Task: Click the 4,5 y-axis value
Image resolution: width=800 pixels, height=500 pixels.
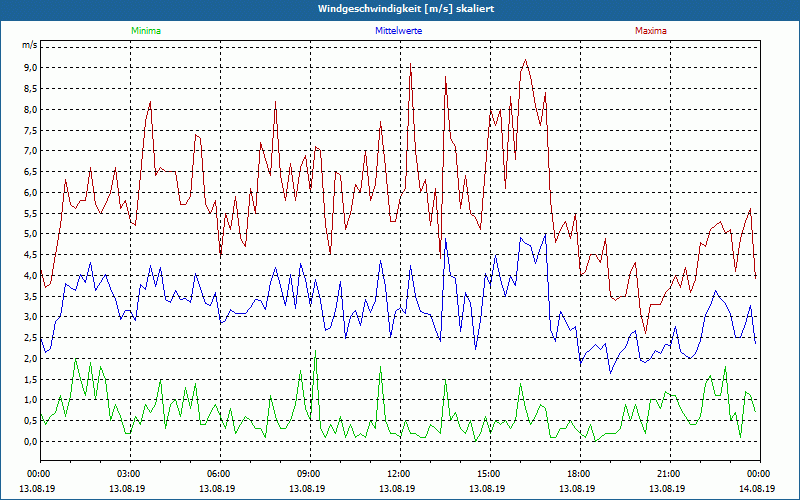Action: tap(31, 255)
